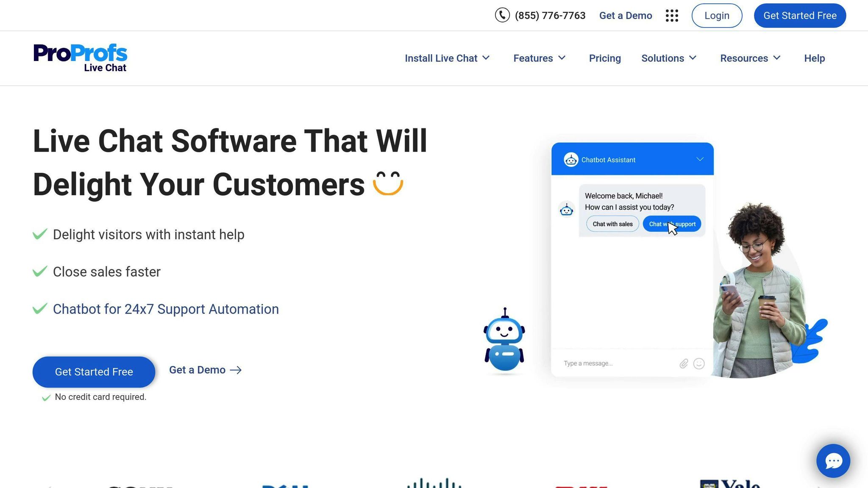
Task: Click the ProProfs Live Chat logo
Action: 80,58
